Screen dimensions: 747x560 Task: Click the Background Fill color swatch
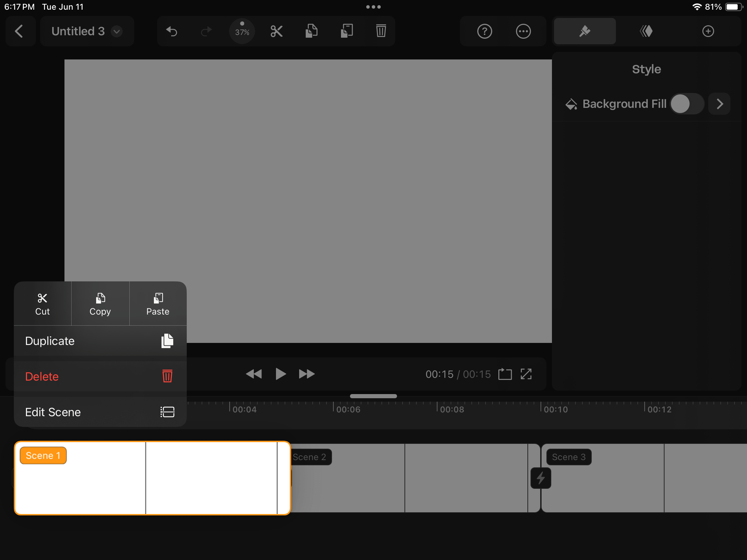click(x=679, y=103)
